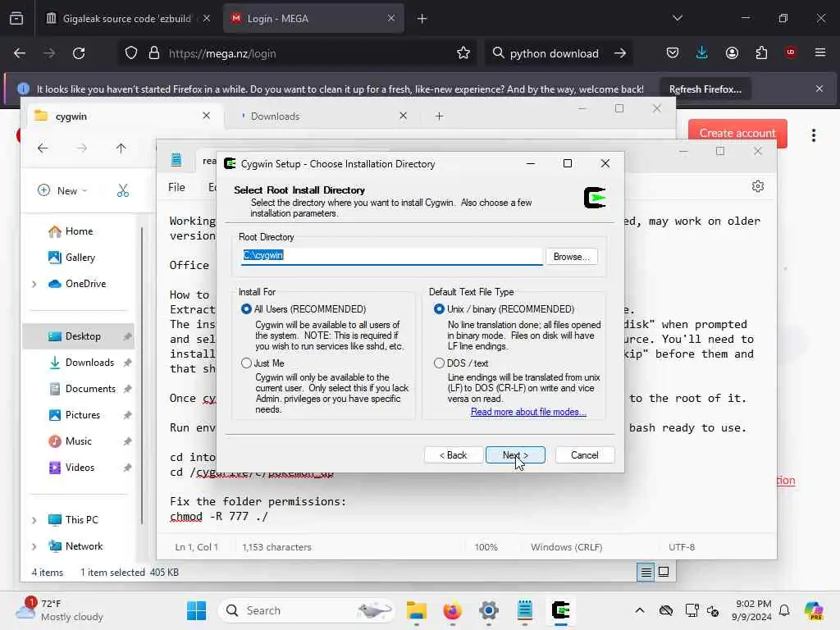
Task: Open Documents in Explorer sidebar
Action: pyautogui.click(x=80, y=389)
